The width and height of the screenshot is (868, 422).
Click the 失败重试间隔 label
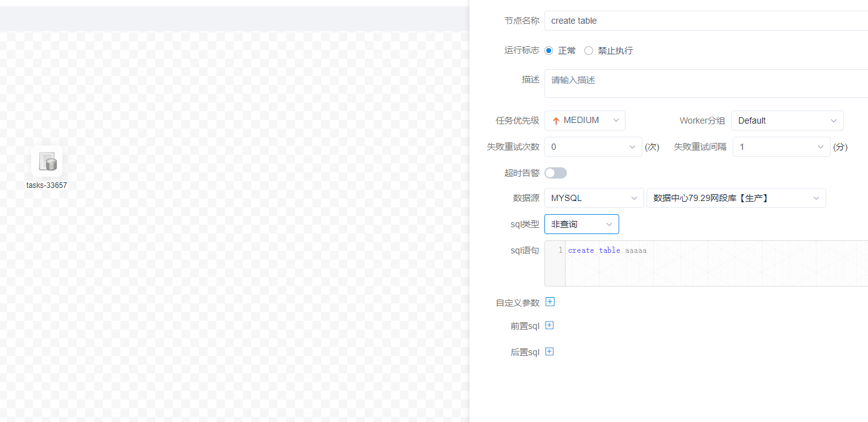coord(700,147)
